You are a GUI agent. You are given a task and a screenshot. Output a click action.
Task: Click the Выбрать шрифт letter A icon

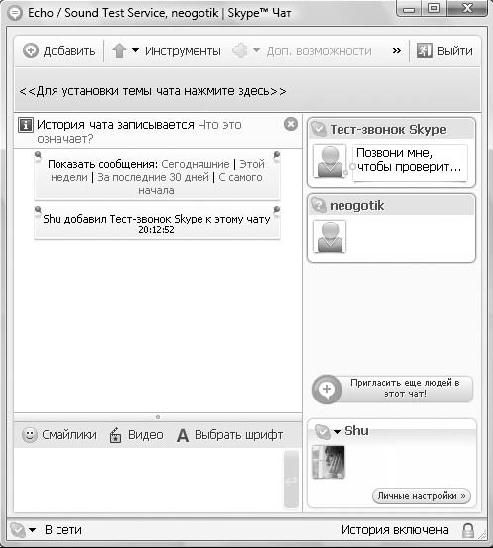(183, 435)
